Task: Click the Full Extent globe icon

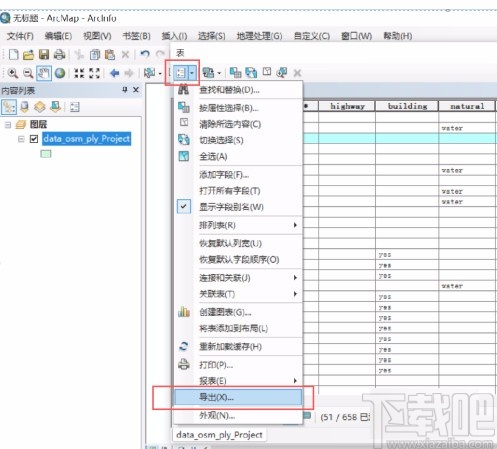Action: pyautogui.click(x=60, y=73)
